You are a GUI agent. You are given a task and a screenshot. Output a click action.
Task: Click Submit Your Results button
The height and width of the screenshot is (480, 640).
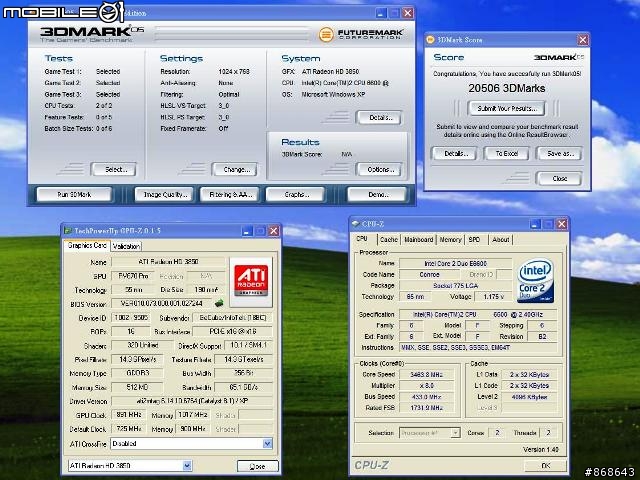506,109
